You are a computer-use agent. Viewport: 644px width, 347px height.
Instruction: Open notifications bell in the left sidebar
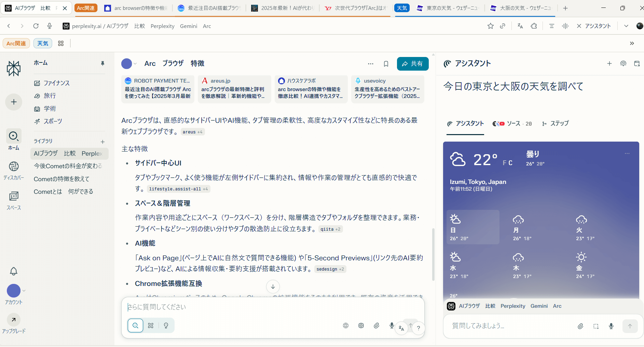coord(14,271)
